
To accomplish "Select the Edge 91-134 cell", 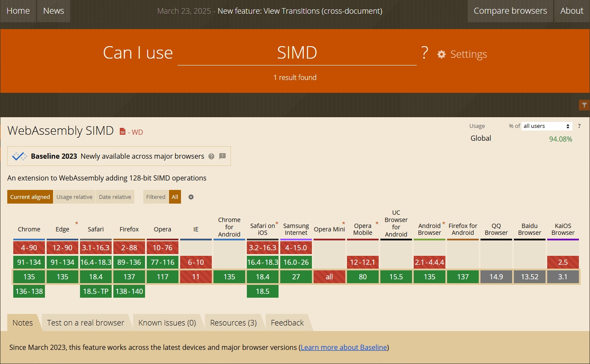I will tap(62, 262).
